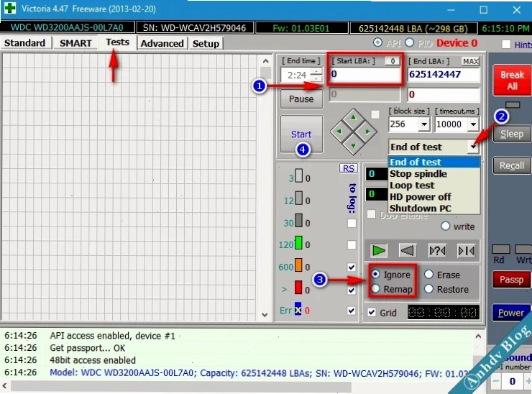Click the Sleep button
Image resolution: width=532 pixels, height=394 pixels.
512,134
